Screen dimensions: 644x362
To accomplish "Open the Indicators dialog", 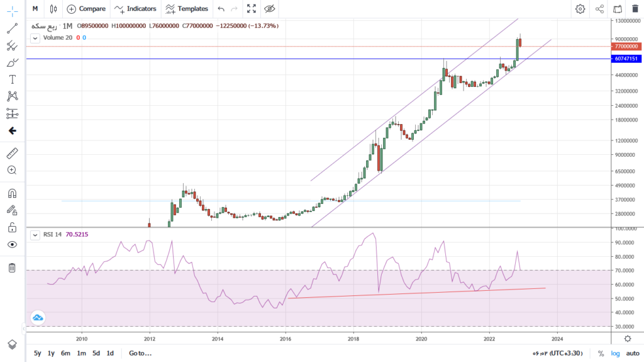I will pyautogui.click(x=136, y=9).
